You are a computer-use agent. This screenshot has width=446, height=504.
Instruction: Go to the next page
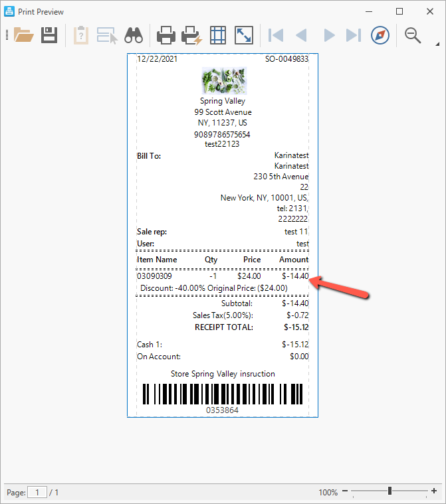[x=328, y=35]
